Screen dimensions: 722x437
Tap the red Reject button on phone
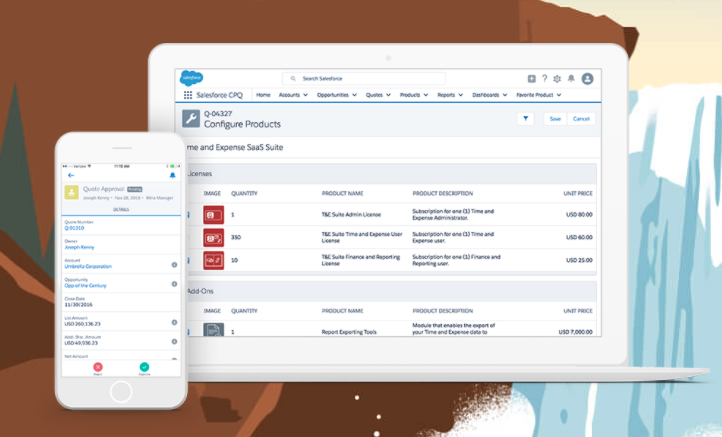[98, 367]
